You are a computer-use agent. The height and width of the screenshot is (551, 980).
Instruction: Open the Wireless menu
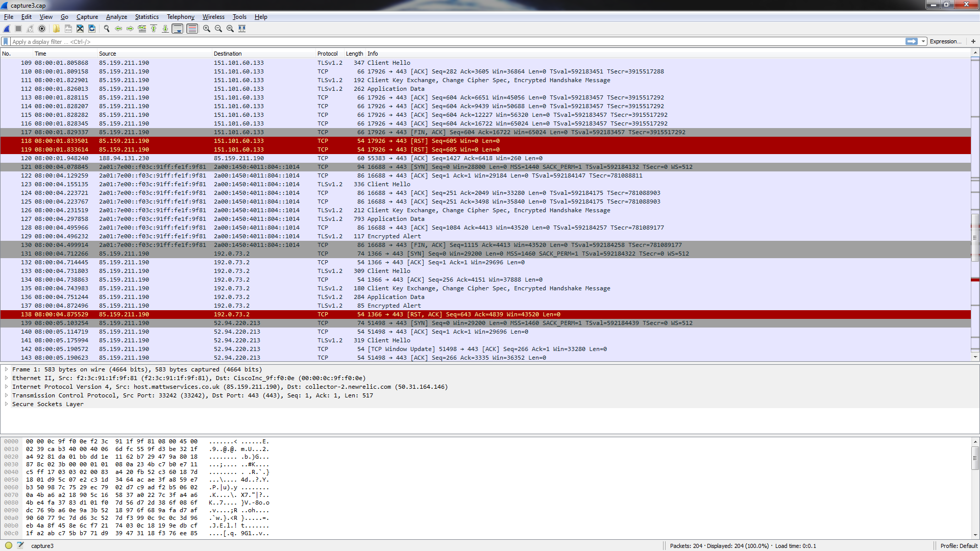coord(213,17)
